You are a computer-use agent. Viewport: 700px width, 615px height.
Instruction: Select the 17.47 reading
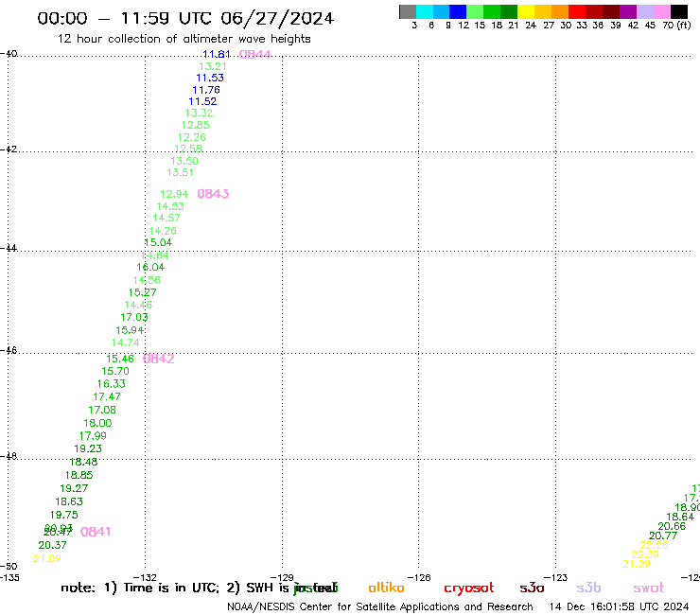[x=107, y=396]
